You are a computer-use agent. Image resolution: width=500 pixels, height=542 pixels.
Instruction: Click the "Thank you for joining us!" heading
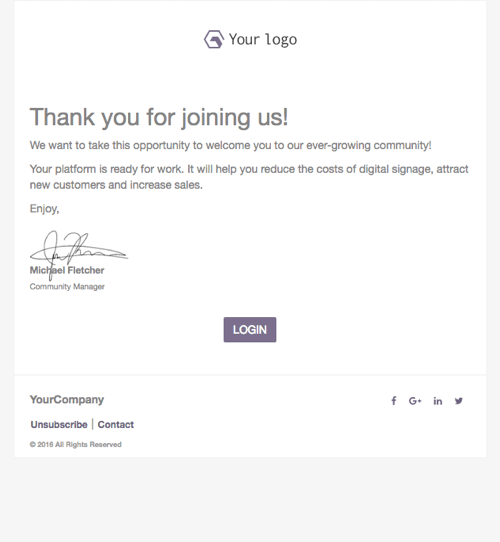click(159, 117)
